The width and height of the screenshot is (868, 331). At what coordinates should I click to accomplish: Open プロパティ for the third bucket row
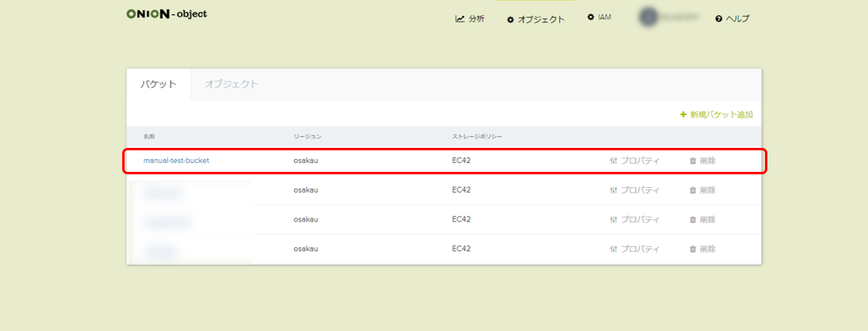pos(634,219)
